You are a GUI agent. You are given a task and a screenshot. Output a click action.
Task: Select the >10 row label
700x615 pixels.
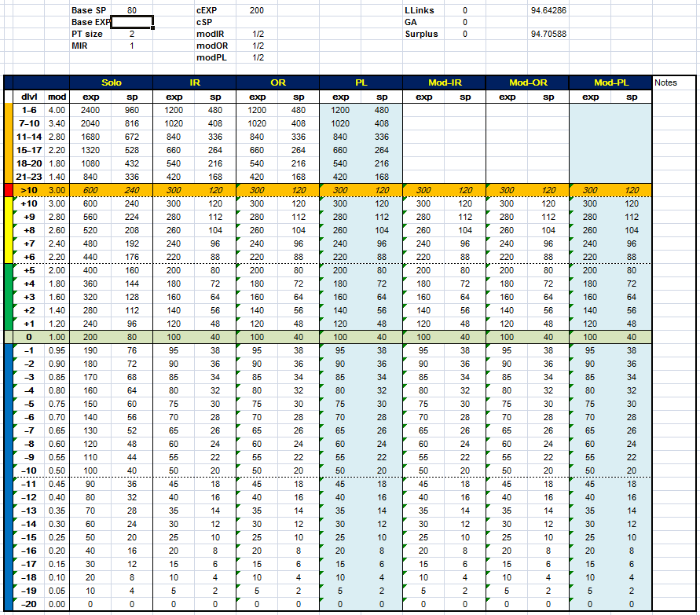tap(29, 190)
